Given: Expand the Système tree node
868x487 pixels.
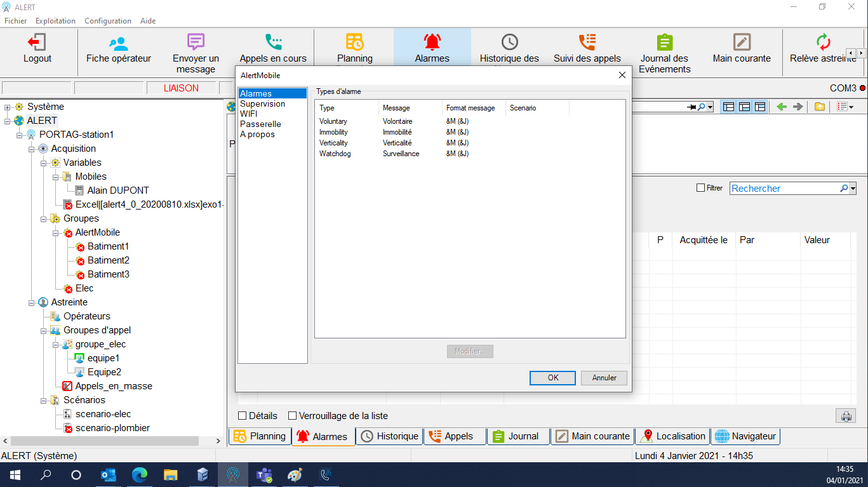Looking at the screenshot, I should coord(8,107).
